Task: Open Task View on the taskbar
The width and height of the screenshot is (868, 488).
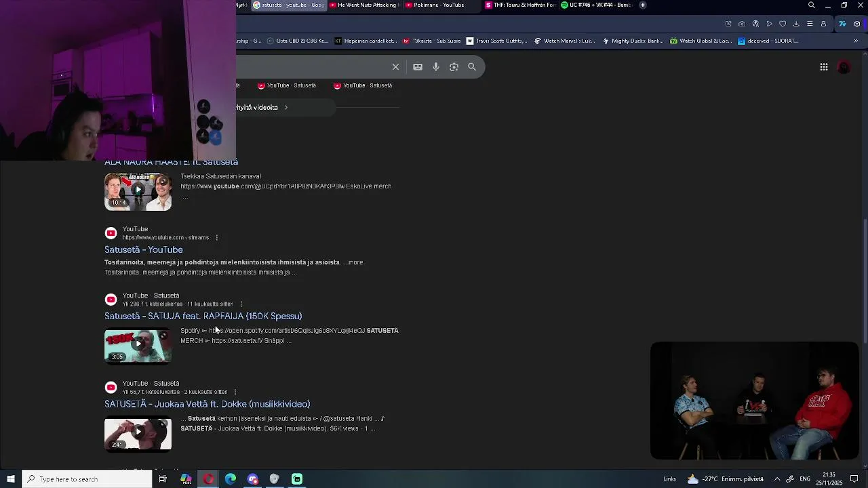Action: tap(163, 479)
